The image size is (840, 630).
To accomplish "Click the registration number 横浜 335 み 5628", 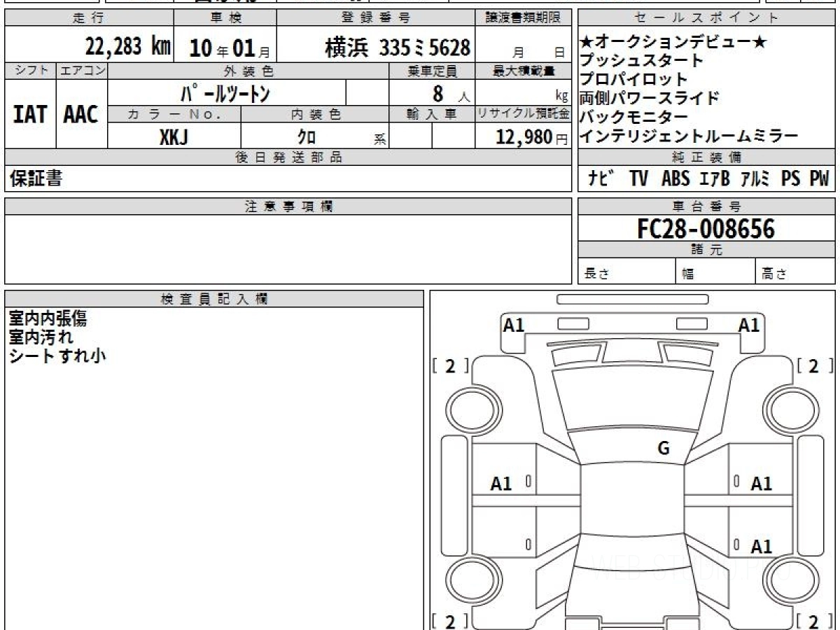I will point(397,48).
